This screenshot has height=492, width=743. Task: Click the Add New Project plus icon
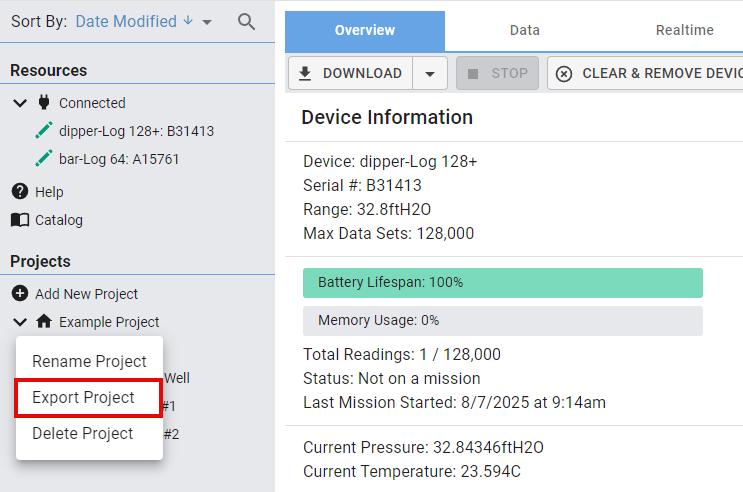click(x=20, y=293)
